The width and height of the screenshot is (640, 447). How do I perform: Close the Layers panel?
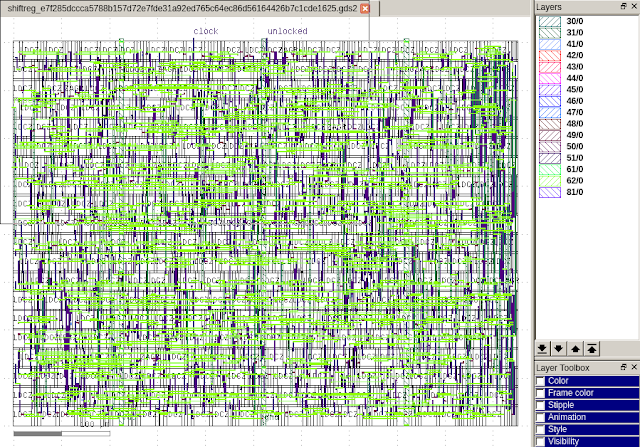(634, 6)
